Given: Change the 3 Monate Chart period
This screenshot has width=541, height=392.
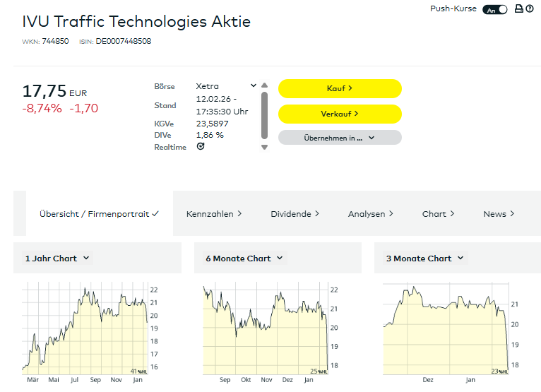Looking at the screenshot, I should coord(424,258).
